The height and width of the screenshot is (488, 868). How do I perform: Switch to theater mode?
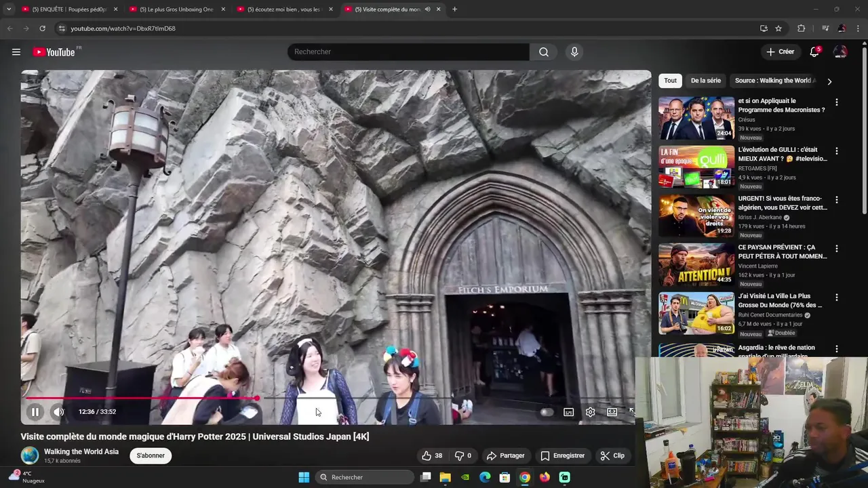click(612, 412)
